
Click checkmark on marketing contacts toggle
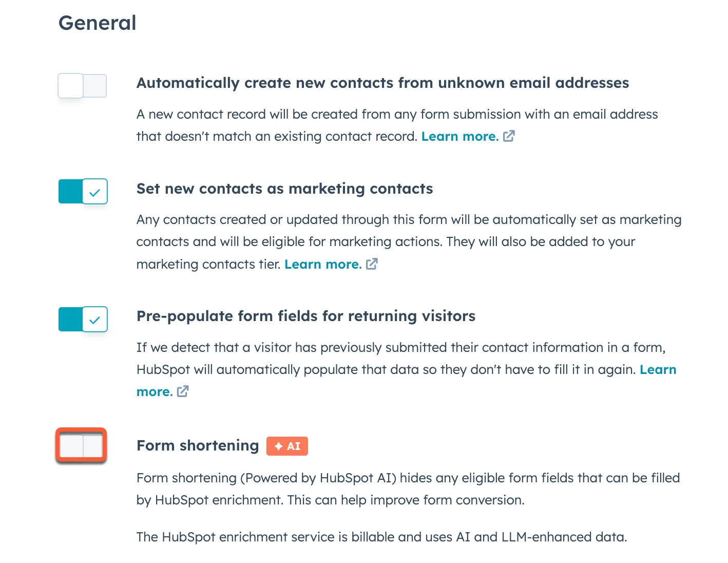tap(94, 193)
